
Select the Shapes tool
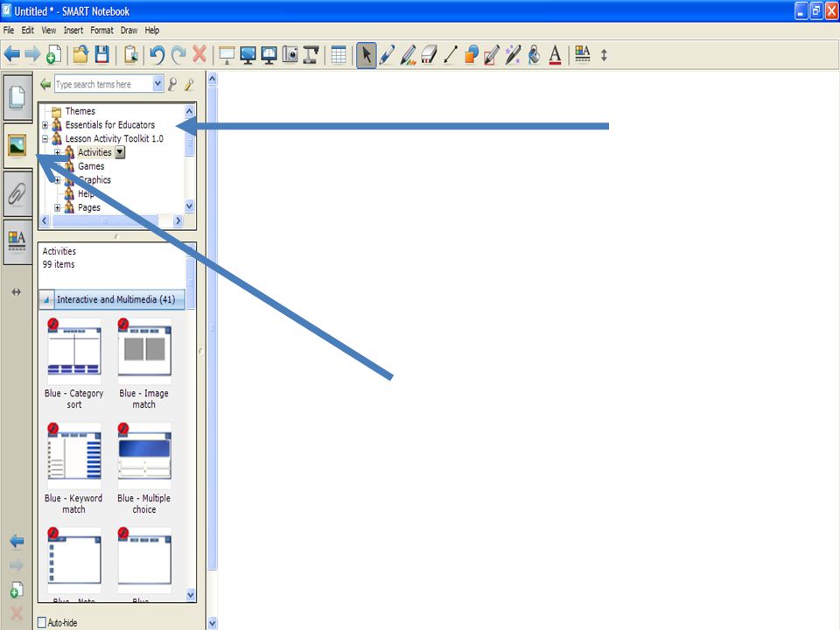472,54
